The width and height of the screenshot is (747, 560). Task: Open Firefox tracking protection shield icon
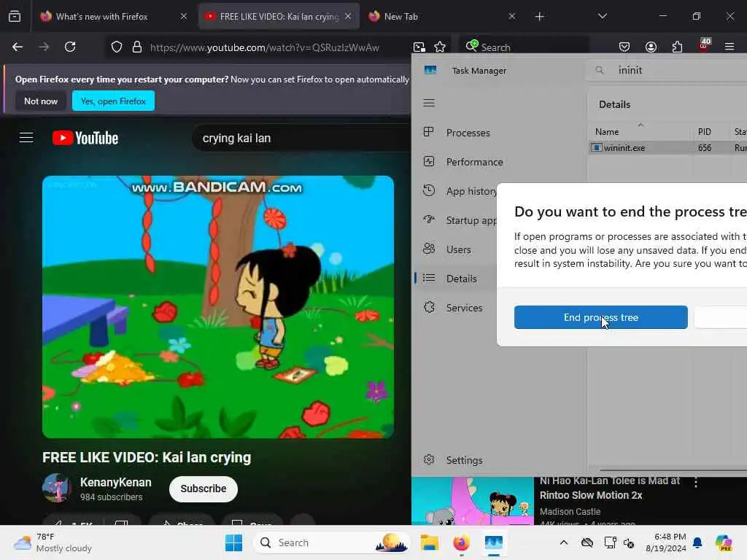pyautogui.click(x=117, y=47)
